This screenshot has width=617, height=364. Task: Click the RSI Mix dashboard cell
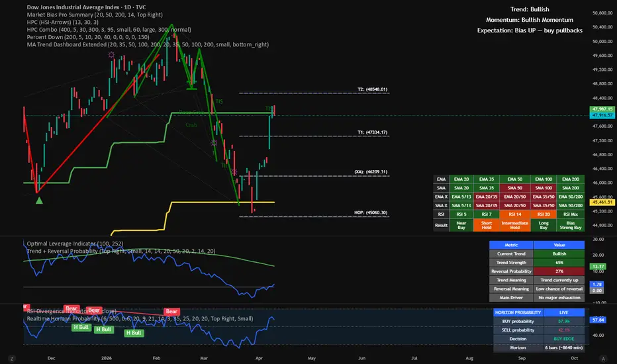pos(571,214)
